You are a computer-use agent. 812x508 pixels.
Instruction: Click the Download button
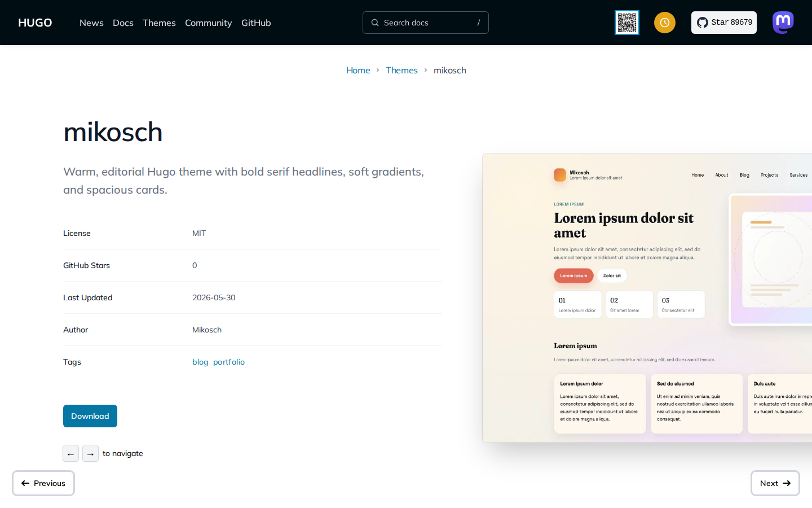[x=90, y=416]
